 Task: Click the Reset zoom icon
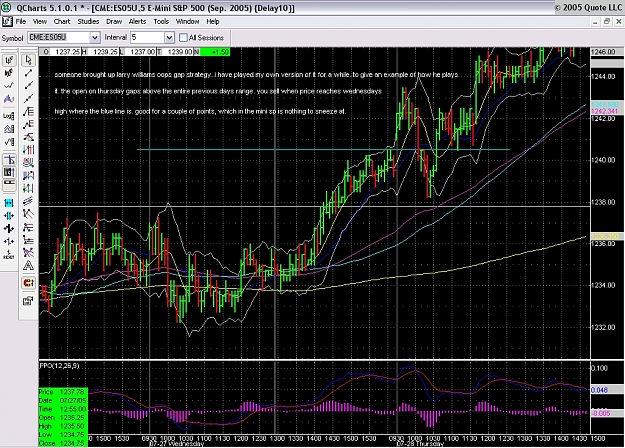pos(9,254)
